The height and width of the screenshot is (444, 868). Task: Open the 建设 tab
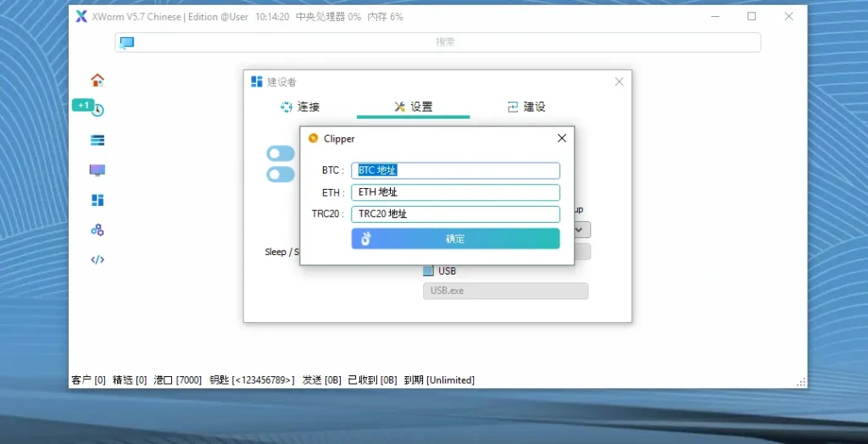tap(526, 107)
